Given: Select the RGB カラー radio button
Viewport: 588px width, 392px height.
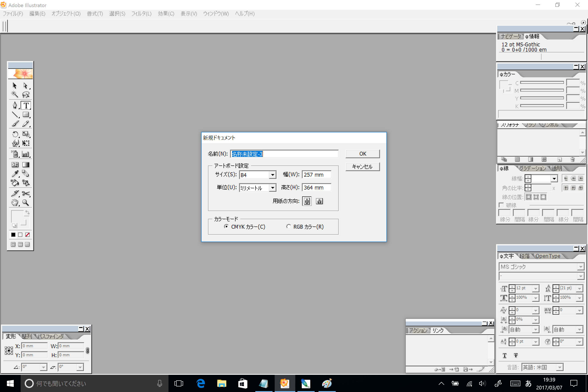Looking at the screenshot, I should pos(288,227).
